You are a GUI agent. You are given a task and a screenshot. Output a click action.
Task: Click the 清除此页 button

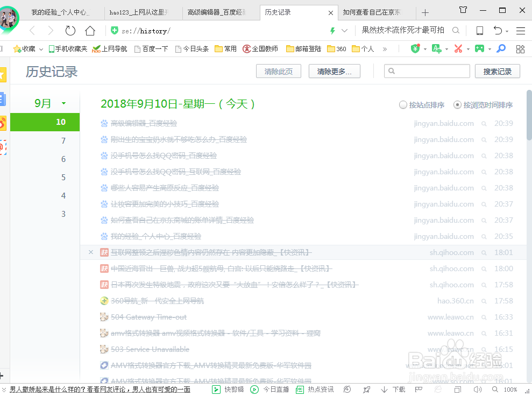coord(278,70)
